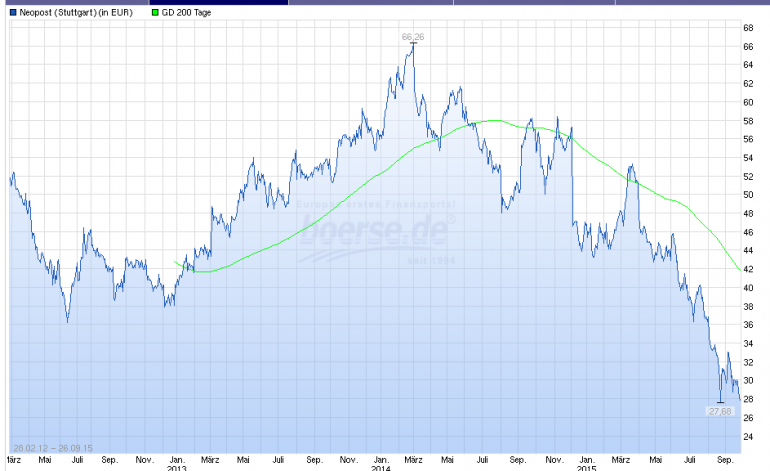770x471 pixels.
Task: Click the 38 value on the price axis
Action: coord(748,306)
